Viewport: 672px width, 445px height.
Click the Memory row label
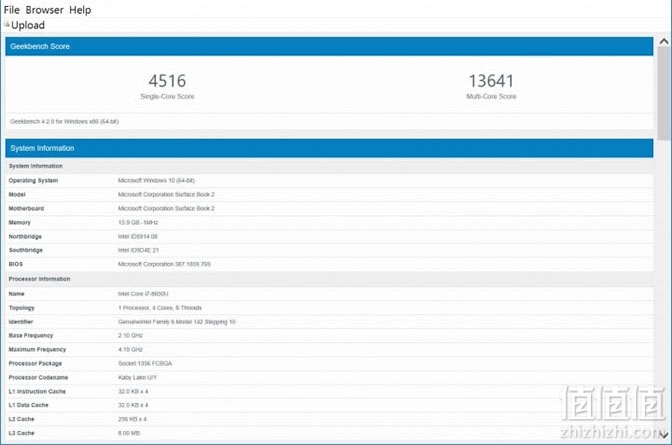click(x=20, y=223)
